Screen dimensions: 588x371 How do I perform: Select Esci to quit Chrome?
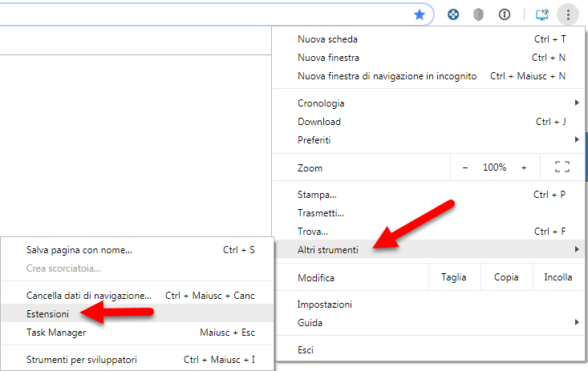point(428,350)
